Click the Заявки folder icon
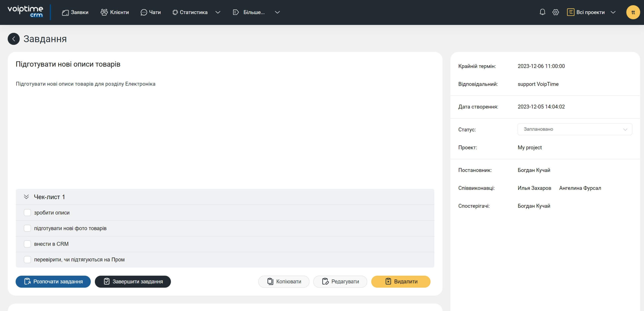Screen dimensions: 644x311 point(65,12)
